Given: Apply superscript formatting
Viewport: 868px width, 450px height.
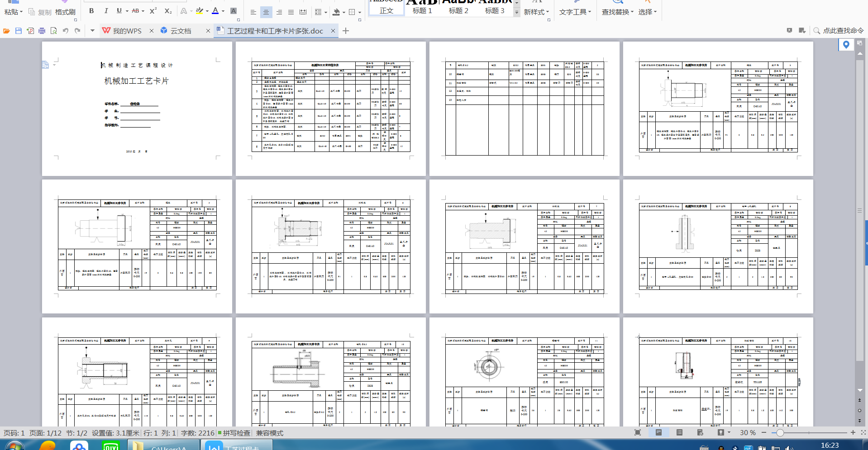Looking at the screenshot, I should point(153,11).
